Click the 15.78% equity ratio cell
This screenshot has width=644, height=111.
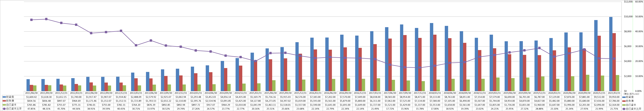click(420, 109)
